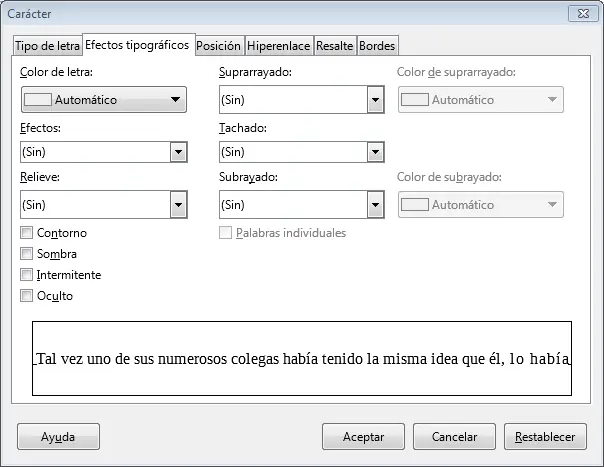This screenshot has height=467, width=604.
Task: Click the Suprarrayado label
Action: pos(255,72)
